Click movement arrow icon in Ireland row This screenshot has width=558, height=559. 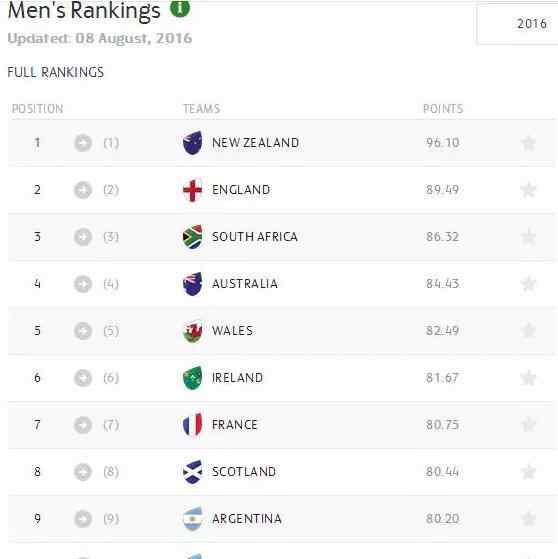click(x=83, y=378)
